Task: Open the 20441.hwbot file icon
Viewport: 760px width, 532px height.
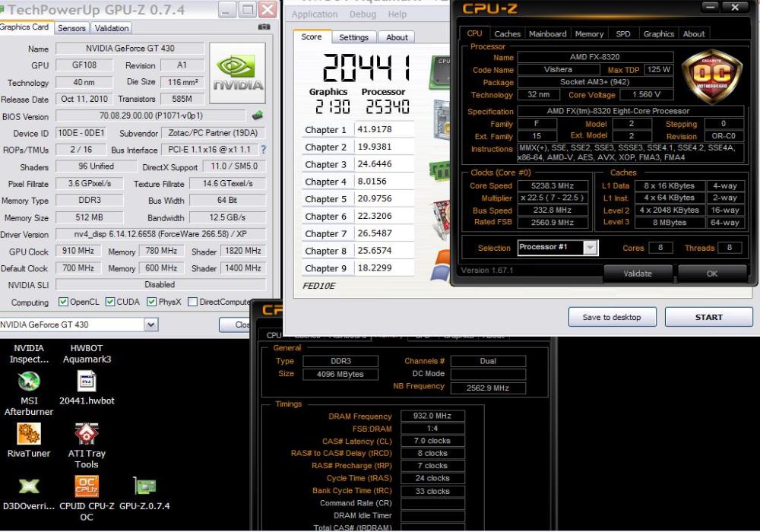Action: point(87,388)
